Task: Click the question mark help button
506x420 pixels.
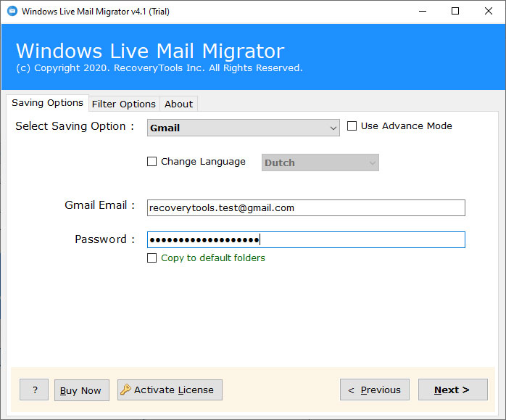Action: coord(34,390)
